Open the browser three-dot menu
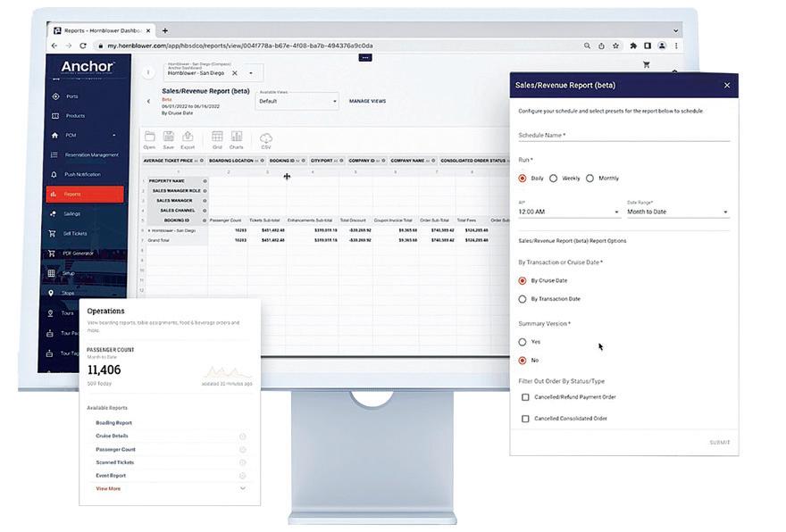The width and height of the screenshot is (786, 532). click(676, 46)
